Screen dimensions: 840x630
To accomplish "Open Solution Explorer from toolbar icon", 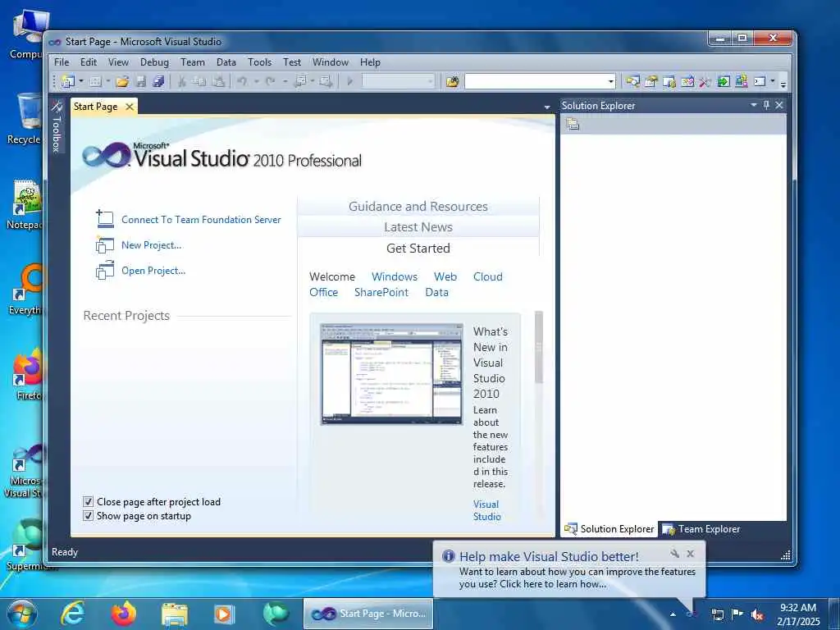I will pos(632,81).
